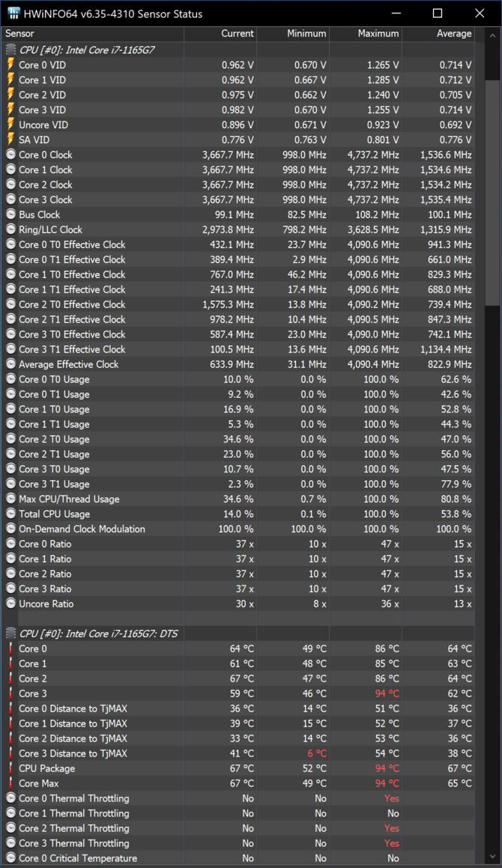The width and height of the screenshot is (502, 868).
Task: Minimize the HWiNFO64 Sensor Status window
Action: [x=396, y=13]
